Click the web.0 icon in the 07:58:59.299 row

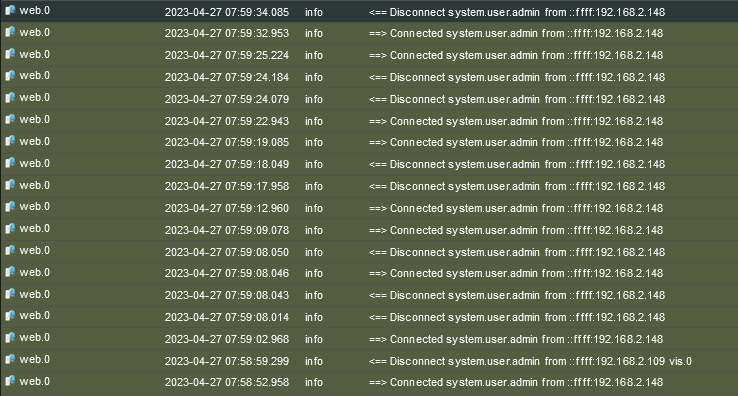click(x=10, y=359)
